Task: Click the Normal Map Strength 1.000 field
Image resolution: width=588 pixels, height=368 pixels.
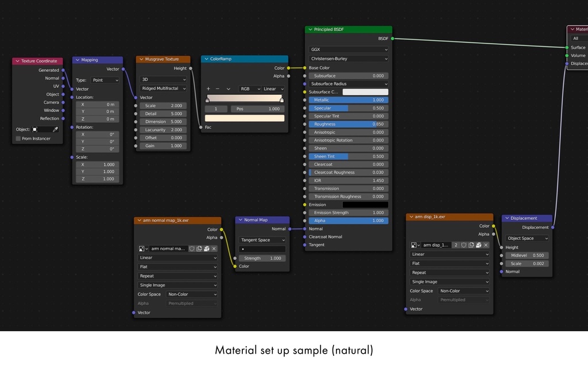Action: tap(262, 258)
